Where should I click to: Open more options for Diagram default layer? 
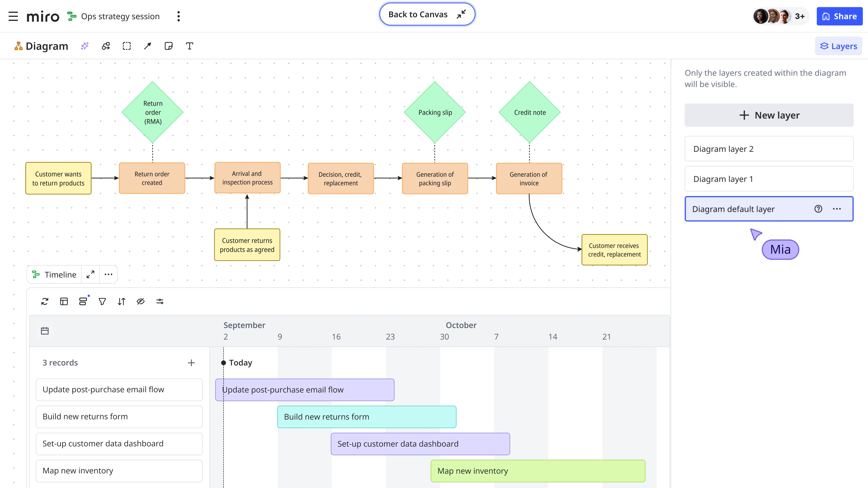point(837,209)
